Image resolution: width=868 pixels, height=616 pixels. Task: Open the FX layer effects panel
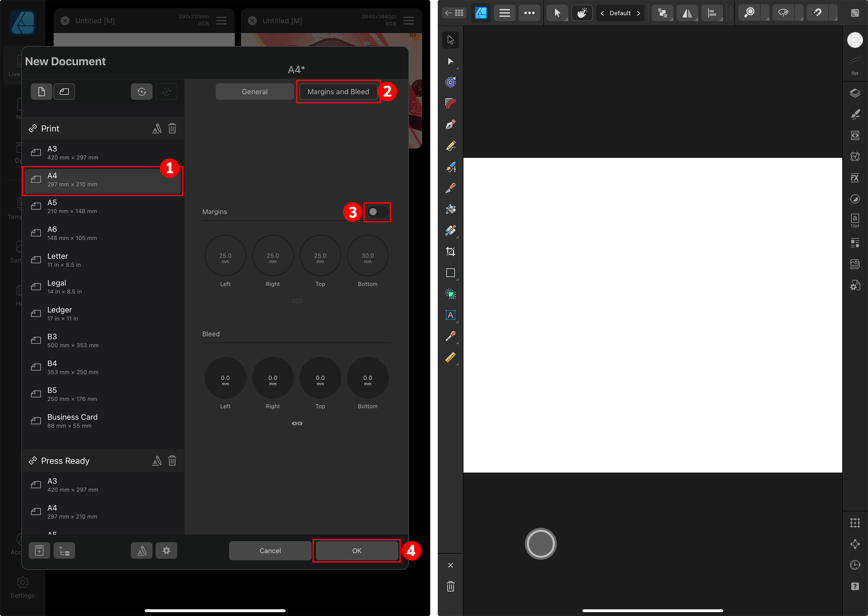point(855,178)
